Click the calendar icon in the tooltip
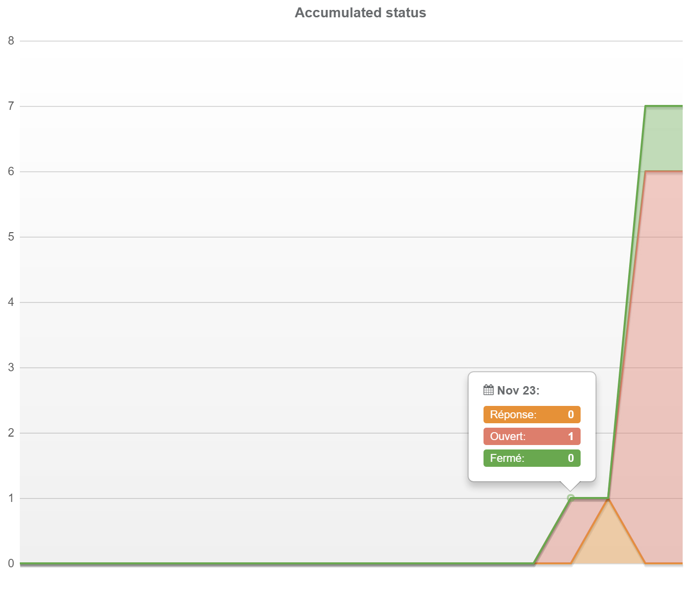This screenshot has height=596, width=700. click(488, 390)
